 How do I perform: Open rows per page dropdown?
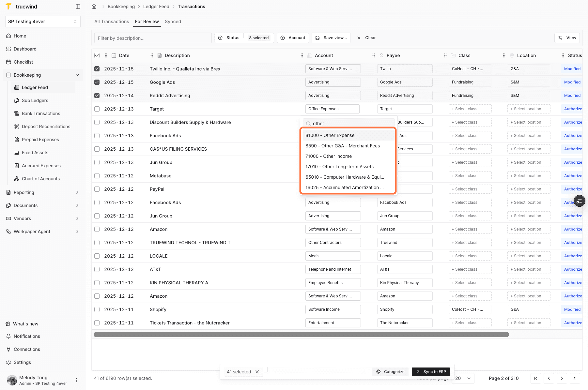(463, 378)
